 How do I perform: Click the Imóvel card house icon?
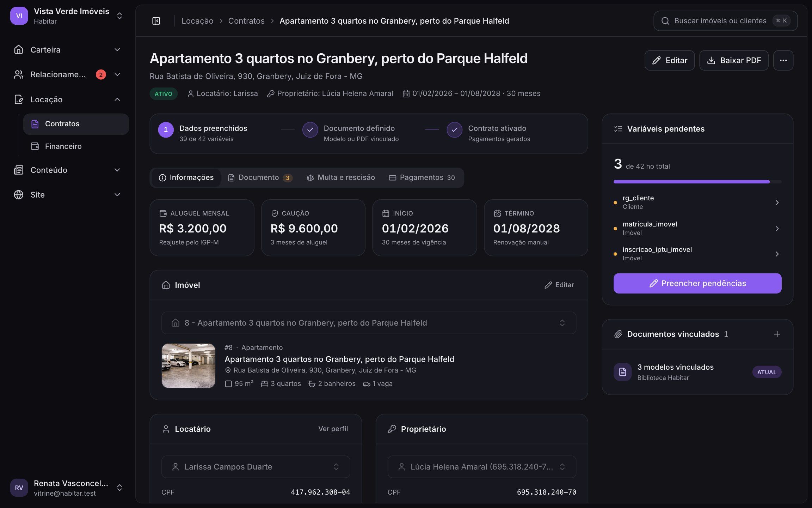pyautogui.click(x=166, y=285)
